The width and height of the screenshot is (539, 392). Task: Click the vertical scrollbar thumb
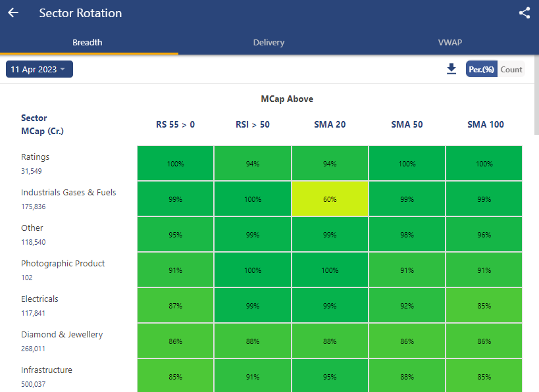536,95
